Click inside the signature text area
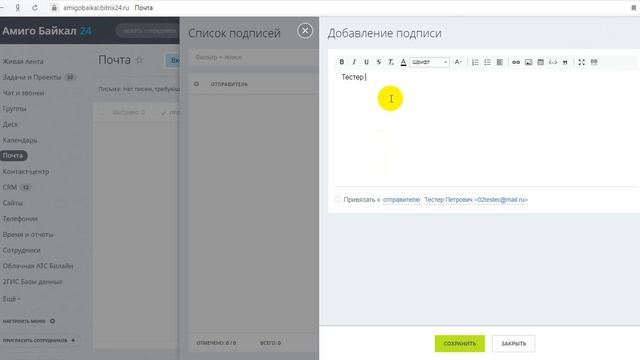640x360 pixels. point(485,129)
